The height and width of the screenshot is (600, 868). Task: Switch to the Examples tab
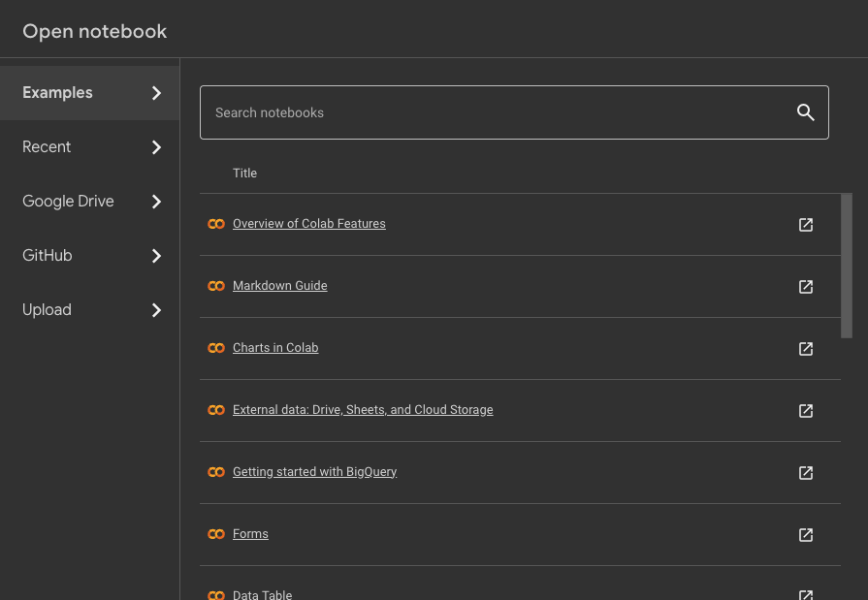click(x=89, y=93)
